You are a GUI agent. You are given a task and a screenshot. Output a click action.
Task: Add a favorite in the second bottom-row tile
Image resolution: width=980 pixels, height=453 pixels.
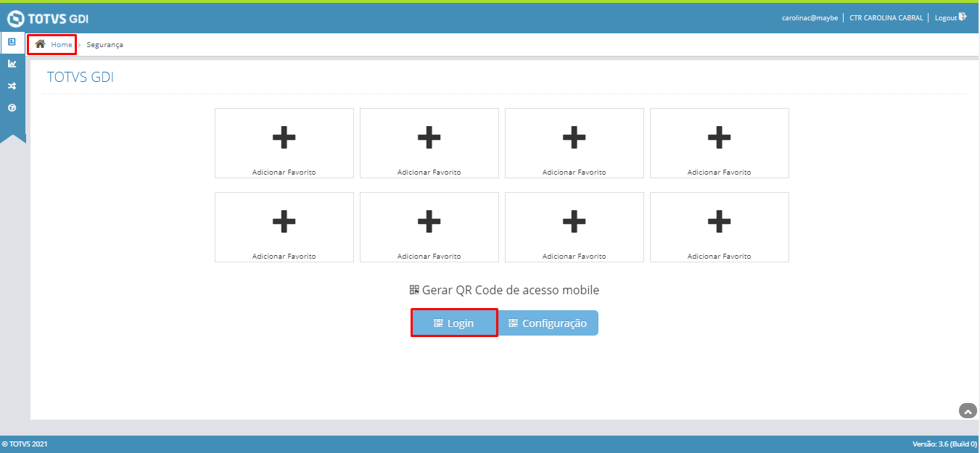coord(429,227)
